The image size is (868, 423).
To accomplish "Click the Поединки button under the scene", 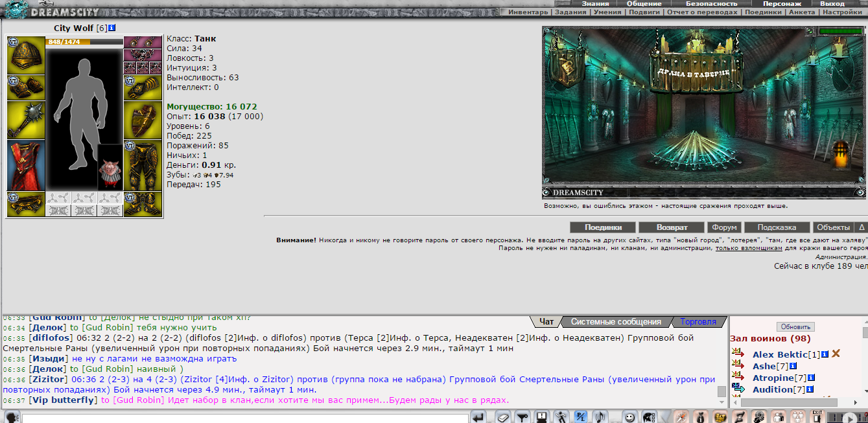I will pyautogui.click(x=603, y=227).
